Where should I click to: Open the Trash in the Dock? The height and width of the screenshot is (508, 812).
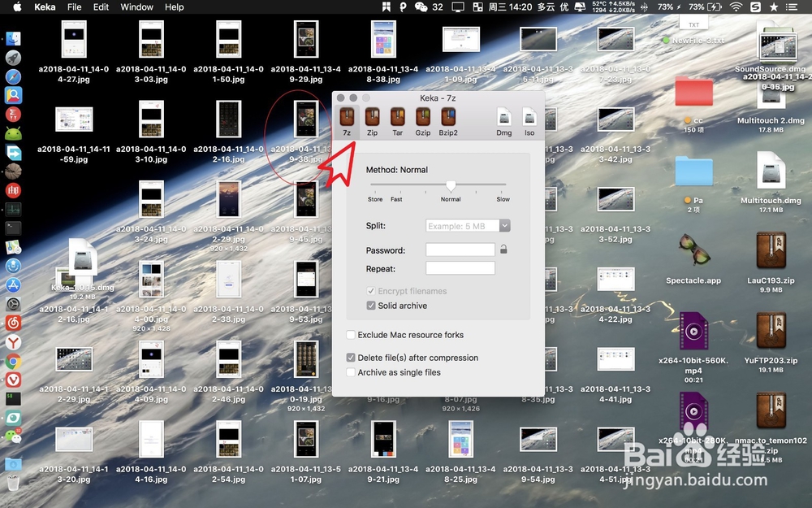coord(13,483)
